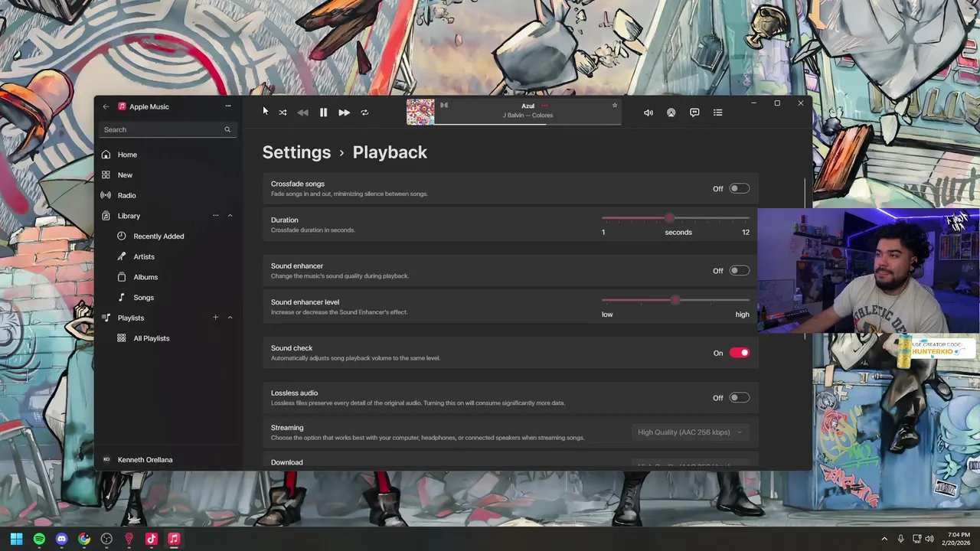Viewport: 980px width, 551px height.
Task: Open the three-dot menu beside the Apple Music title
Action: (x=227, y=106)
